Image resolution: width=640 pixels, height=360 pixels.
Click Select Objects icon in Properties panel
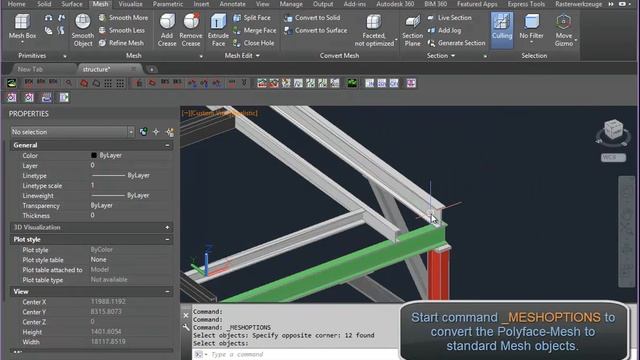[x=156, y=132]
